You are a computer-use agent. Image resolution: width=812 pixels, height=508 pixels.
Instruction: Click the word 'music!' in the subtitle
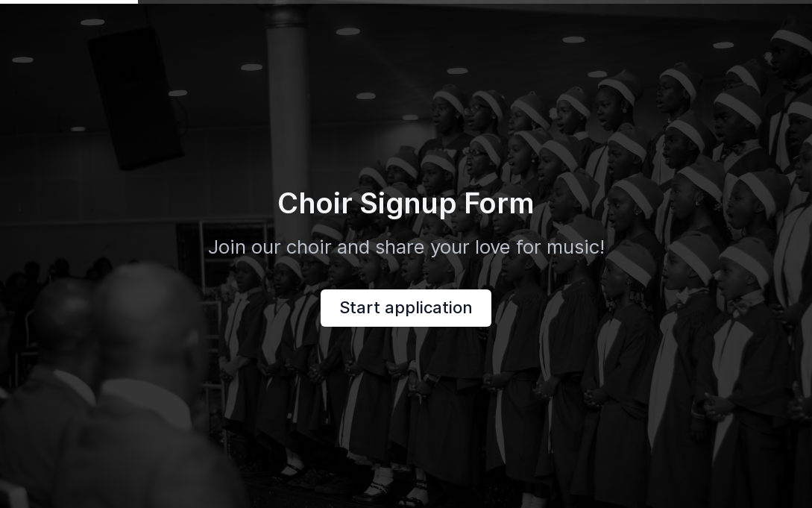[x=576, y=247]
